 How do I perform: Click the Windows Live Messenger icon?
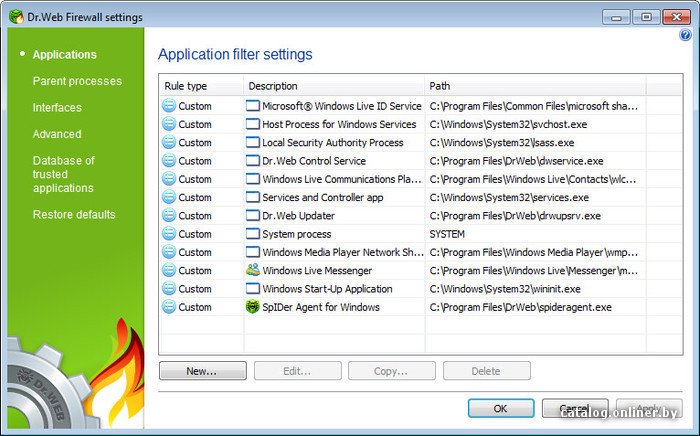pos(252,270)
